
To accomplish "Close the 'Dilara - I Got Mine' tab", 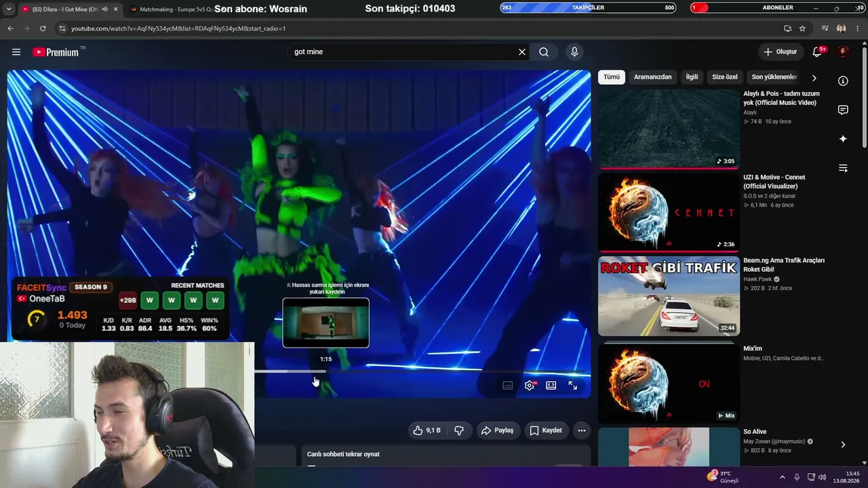I will pyautogui.click(x=116, y=9).
